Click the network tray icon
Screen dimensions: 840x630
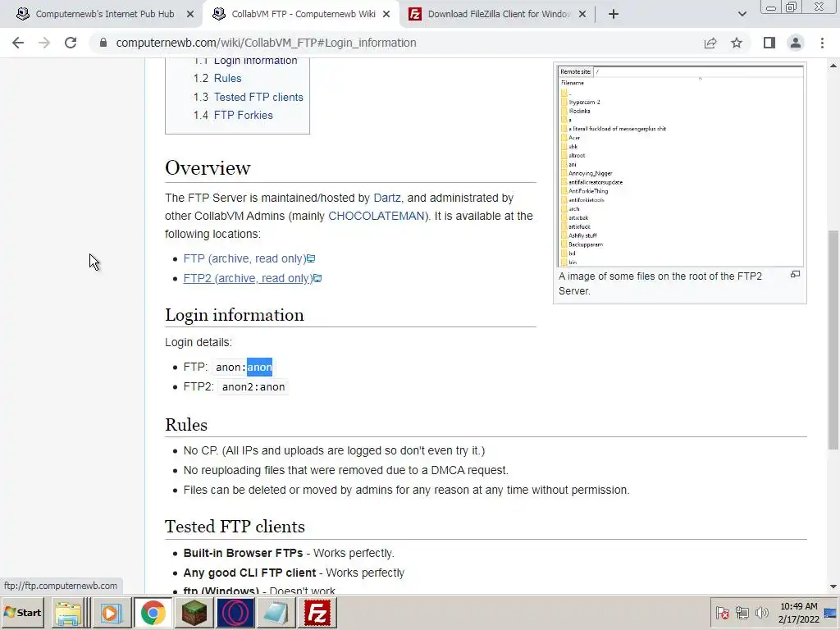742,613
